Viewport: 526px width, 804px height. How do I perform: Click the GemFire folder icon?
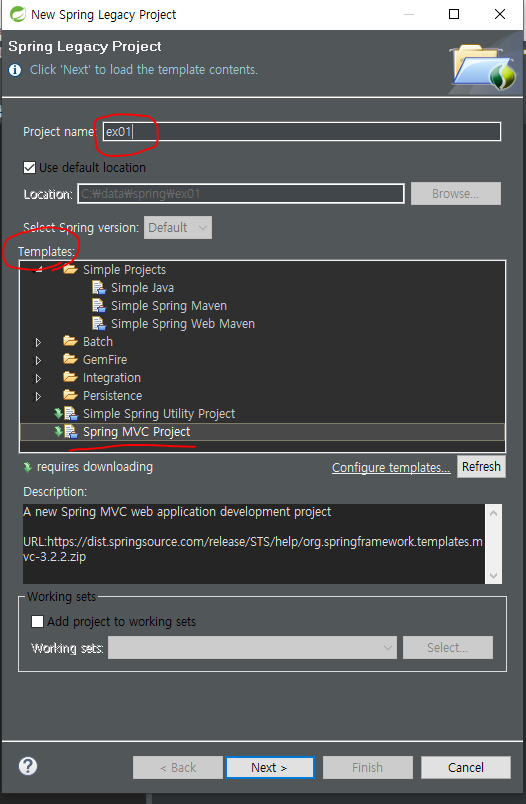click(70, 359)
